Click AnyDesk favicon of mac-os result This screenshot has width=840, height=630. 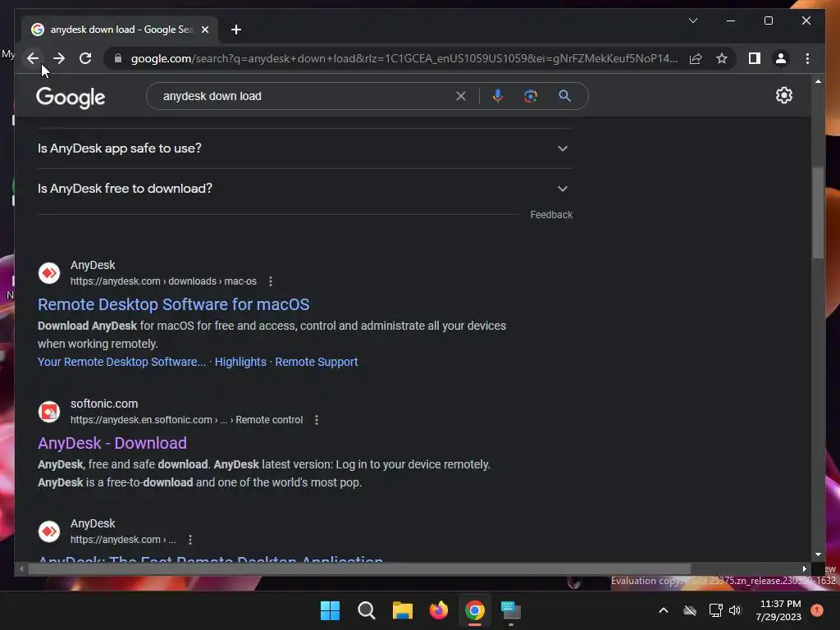[49, 273]
